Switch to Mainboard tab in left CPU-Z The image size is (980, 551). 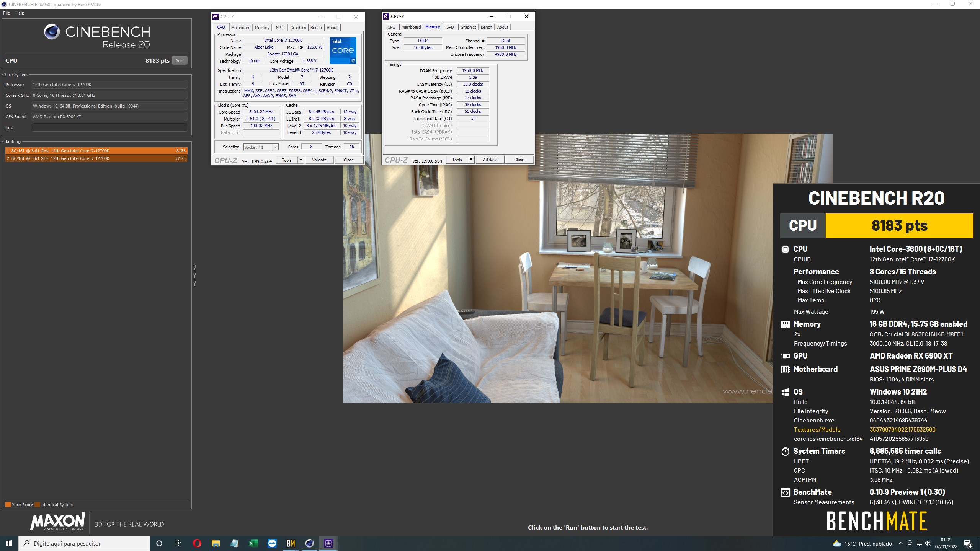point(241,28)
